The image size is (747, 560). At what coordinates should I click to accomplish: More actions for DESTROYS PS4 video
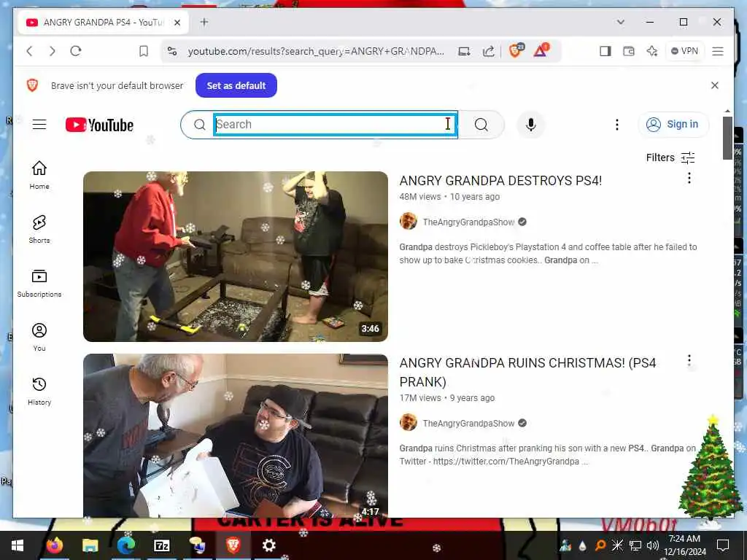(689, 178)
